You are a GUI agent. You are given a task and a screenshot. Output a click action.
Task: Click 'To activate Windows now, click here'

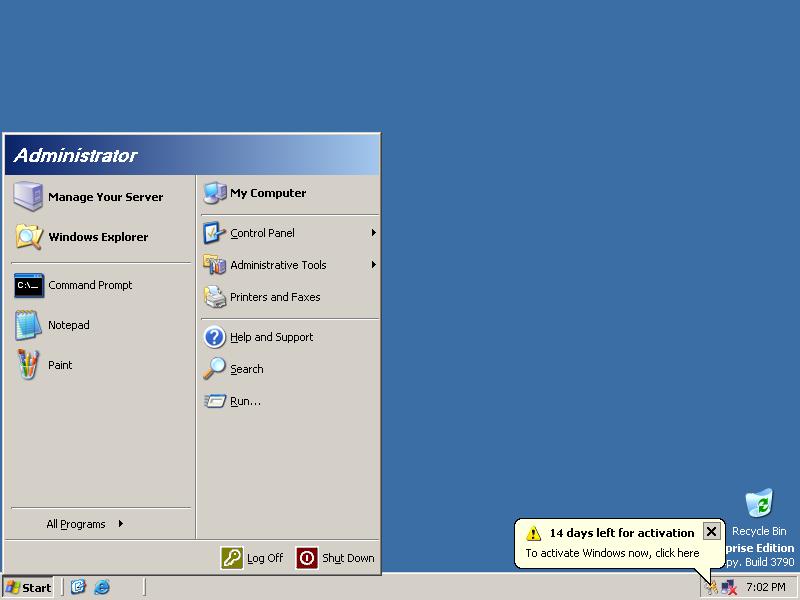612,553
